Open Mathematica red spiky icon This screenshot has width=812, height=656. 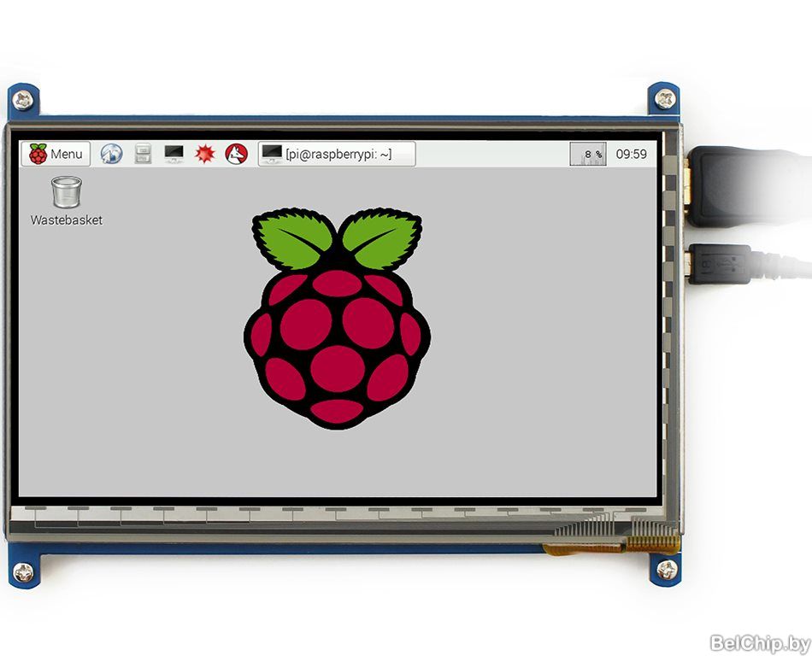point(205,154)
